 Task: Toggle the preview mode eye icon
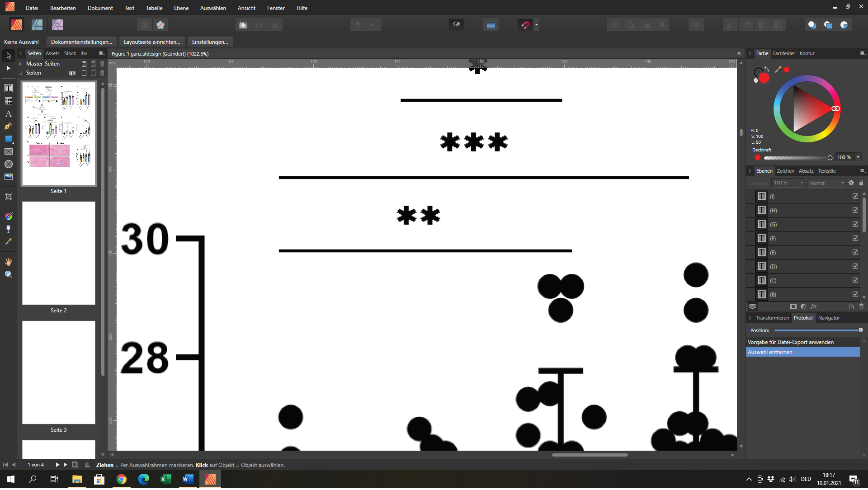[457, 24]
